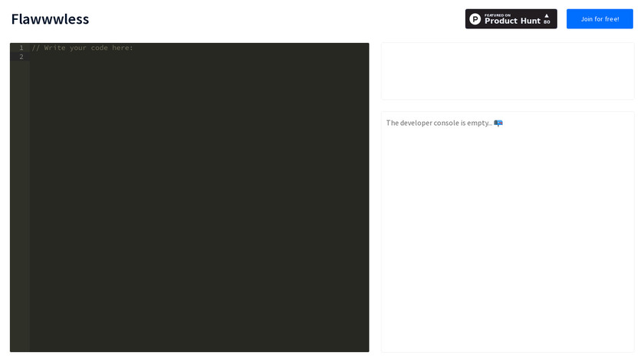Click the "// Write your code here:" comment line

tap(83, 48)
